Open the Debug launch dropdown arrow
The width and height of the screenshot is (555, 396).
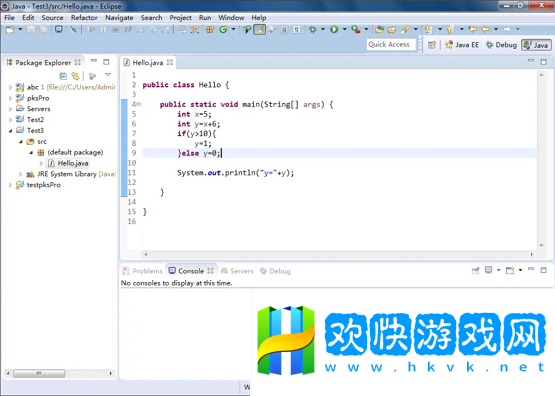(x=323, y=29)
